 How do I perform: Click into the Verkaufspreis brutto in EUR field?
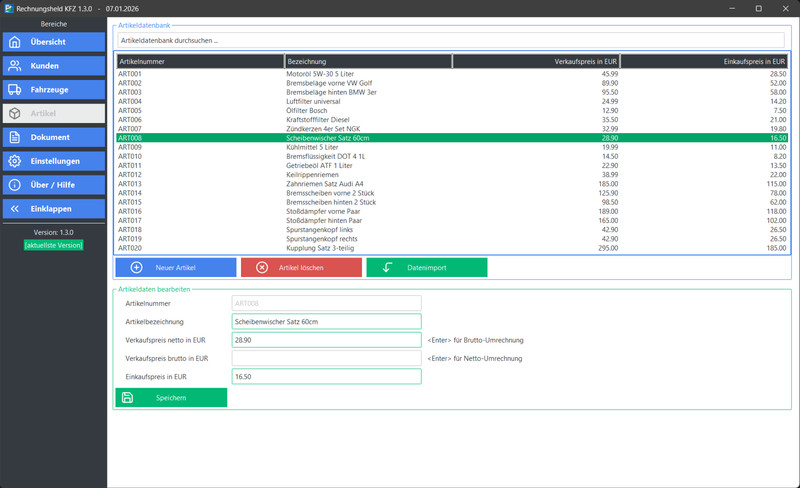pyautogui.click(x=327, y=358)
